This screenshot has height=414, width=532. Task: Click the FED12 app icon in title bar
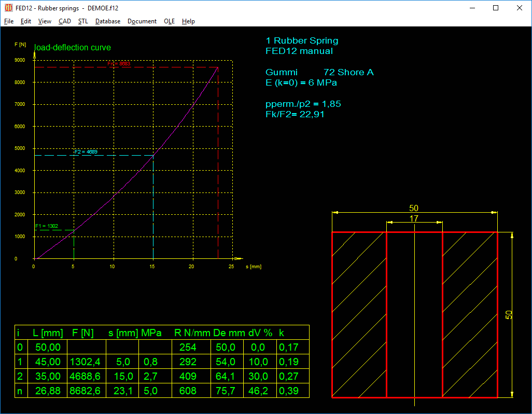8,8
